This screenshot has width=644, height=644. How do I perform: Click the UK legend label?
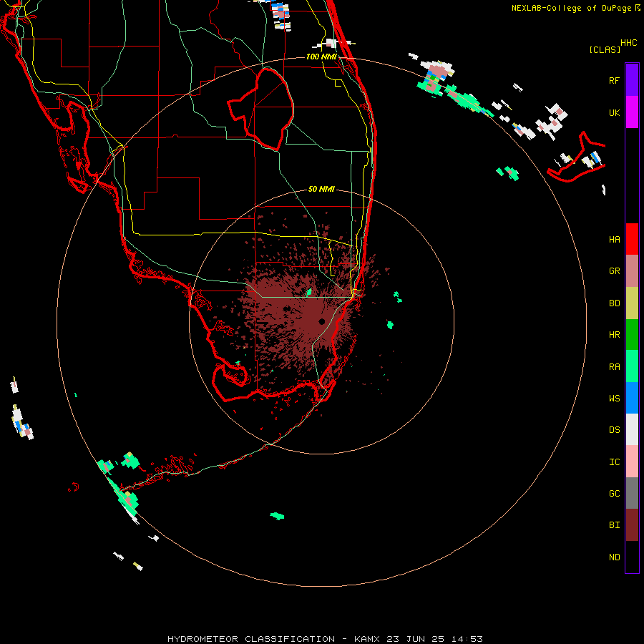(x=614, y=112)
